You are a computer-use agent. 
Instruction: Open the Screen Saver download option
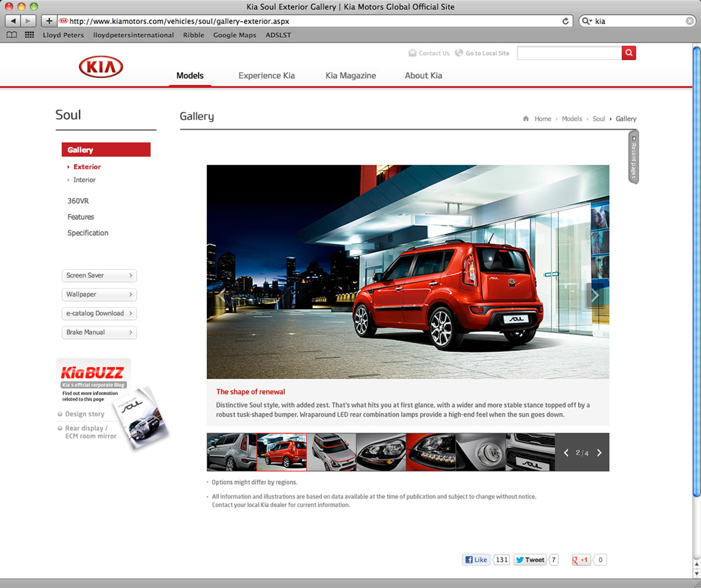99,275
